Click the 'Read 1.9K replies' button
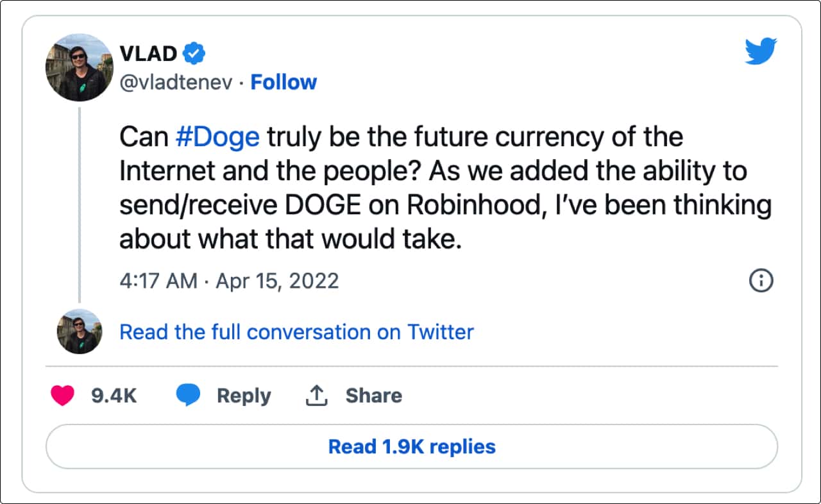The width and height of the screenshot is (821, 504). (x=410, y=448)
